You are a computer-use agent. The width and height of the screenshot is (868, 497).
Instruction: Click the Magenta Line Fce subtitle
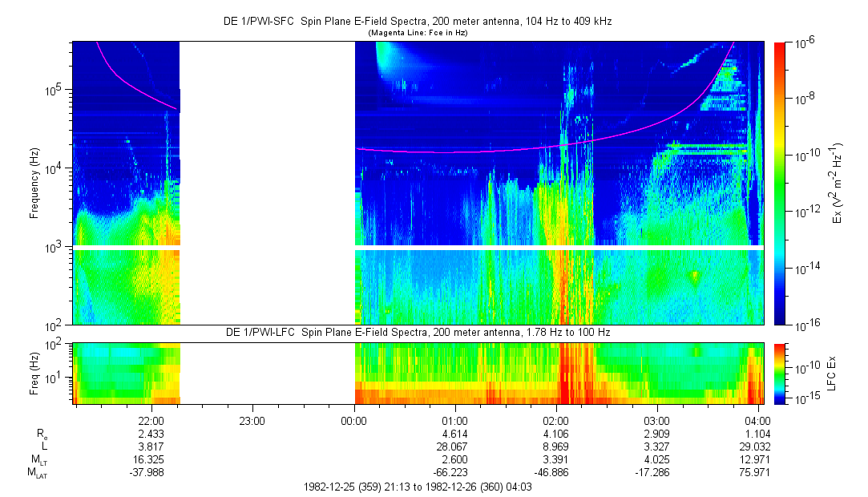pos(417,33)
